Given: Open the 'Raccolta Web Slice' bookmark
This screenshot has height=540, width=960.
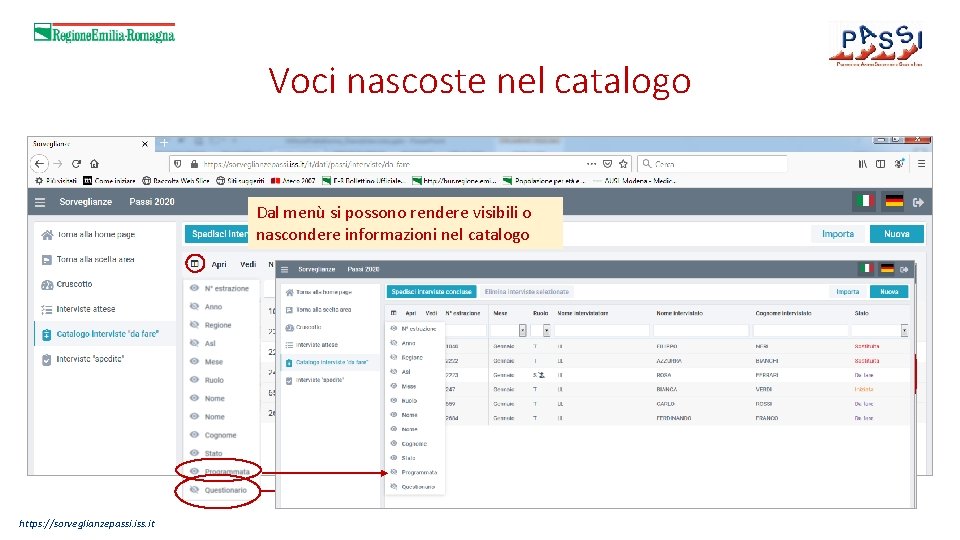Looking at the screenshot, I should tap(176, 181).
